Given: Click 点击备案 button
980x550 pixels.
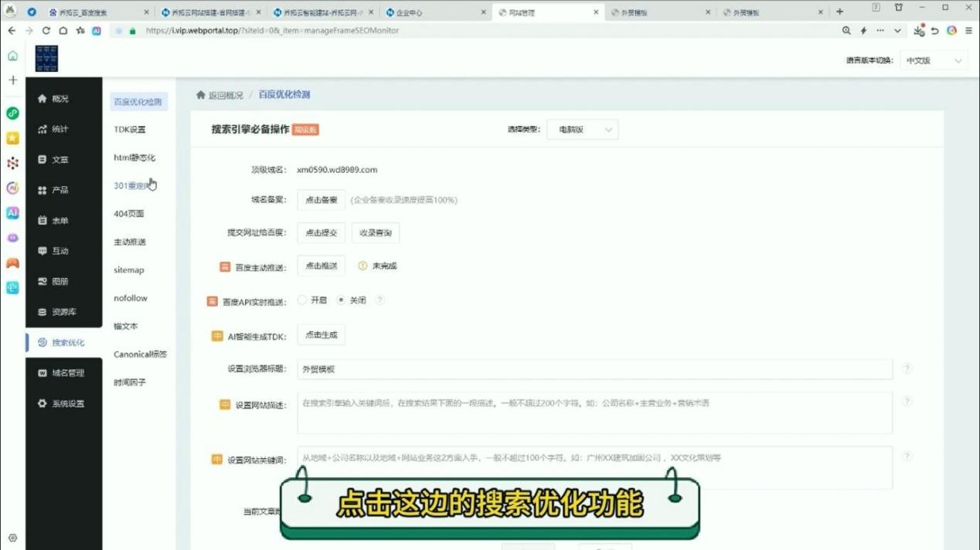Looking at the screenshot, I should point(322,199).
